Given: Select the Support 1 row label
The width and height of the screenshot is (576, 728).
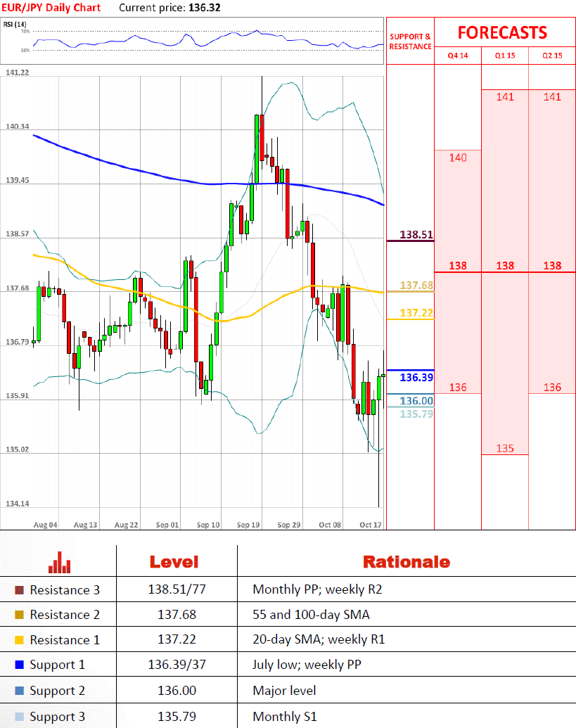Looking at the screenshot, I should tap(58, 665).
